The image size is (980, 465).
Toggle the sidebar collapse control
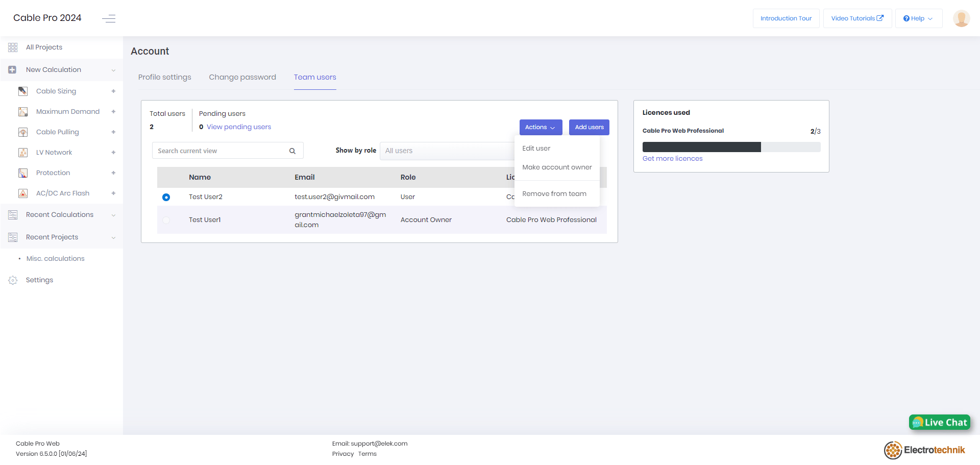pyautogui.click(x=109, y=18)
